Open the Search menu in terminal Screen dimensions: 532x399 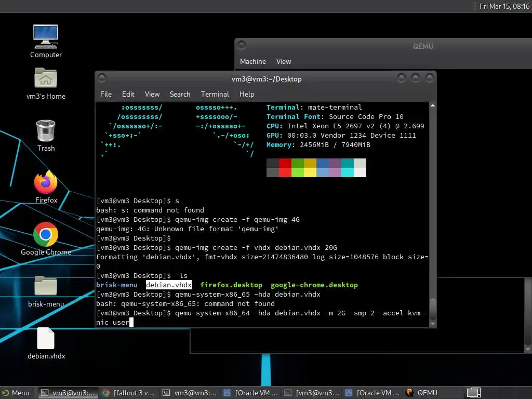click(x=180, y=94)
